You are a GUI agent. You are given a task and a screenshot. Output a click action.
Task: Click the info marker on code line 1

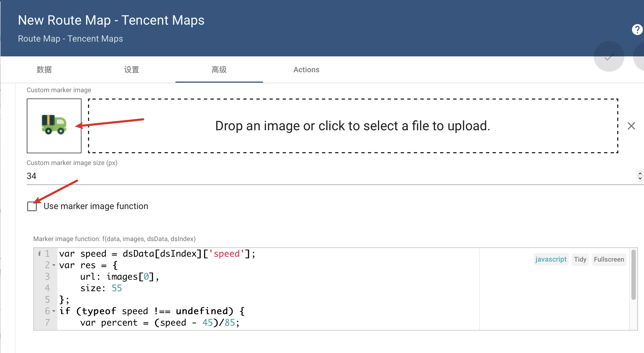point(39,254)
